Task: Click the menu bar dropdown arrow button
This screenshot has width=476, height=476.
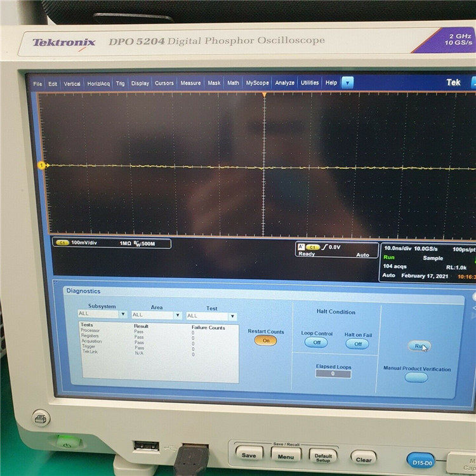Action: pyautogui.click(x=348, y=83)
